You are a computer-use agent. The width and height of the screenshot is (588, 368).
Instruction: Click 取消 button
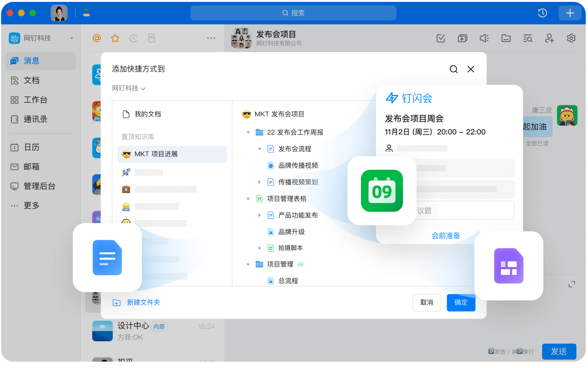click(x=427, y=303)
